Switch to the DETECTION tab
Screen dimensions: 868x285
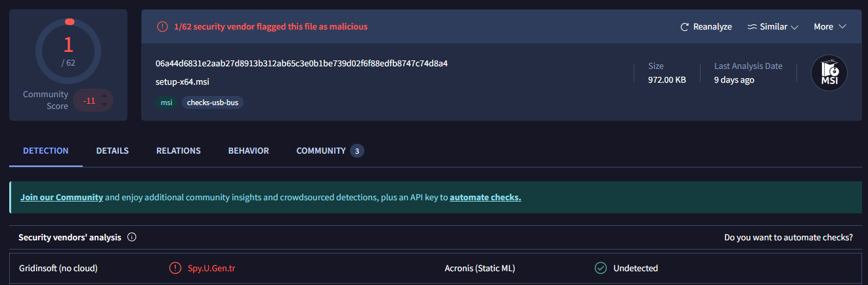point(46,150)
